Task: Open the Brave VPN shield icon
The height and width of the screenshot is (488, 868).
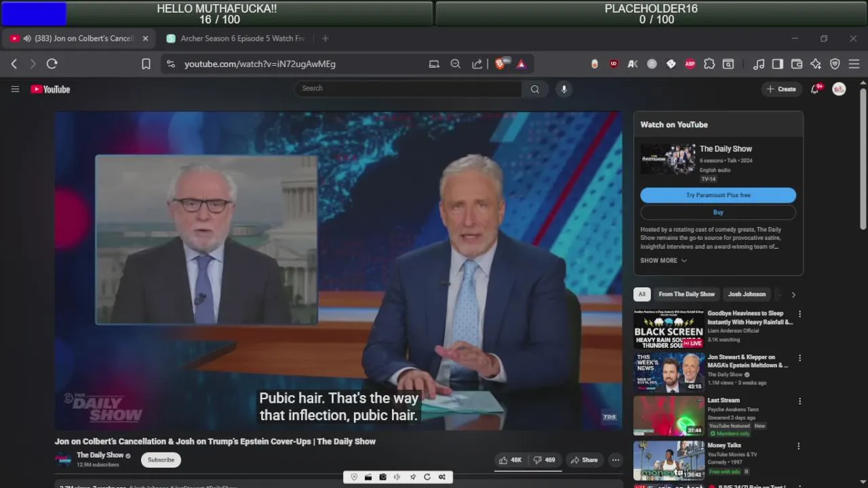Action: pyautogui.click(x=835, y=64)
